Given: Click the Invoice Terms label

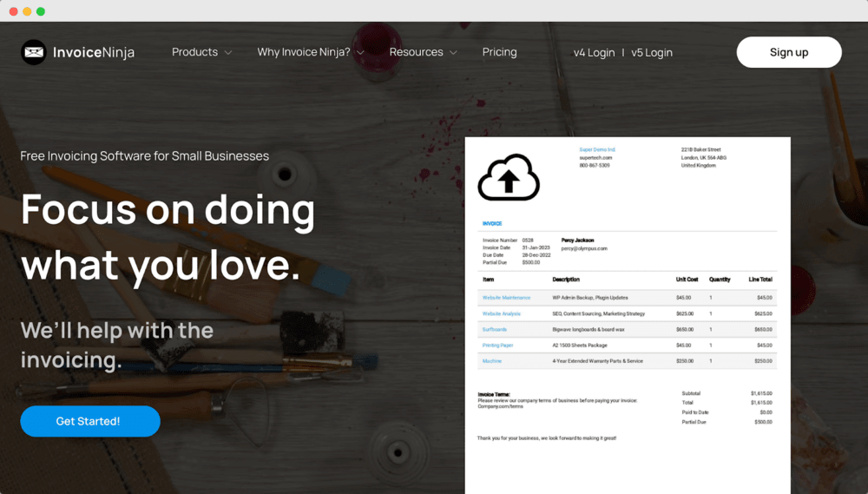Looking at the screenshot, I should point(494,394).
